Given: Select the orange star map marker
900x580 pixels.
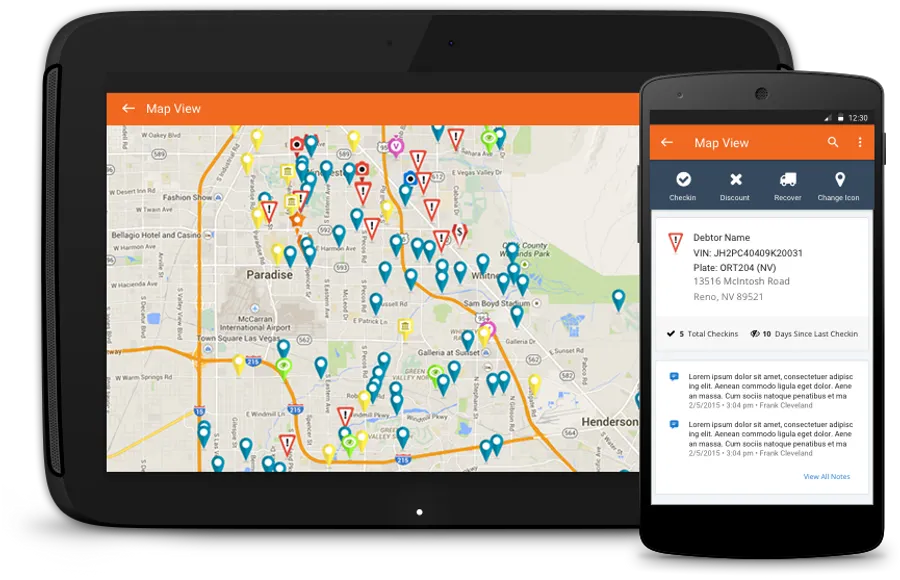Looking at the screenshot, I should pyautogui.click(x=297, y=219).
